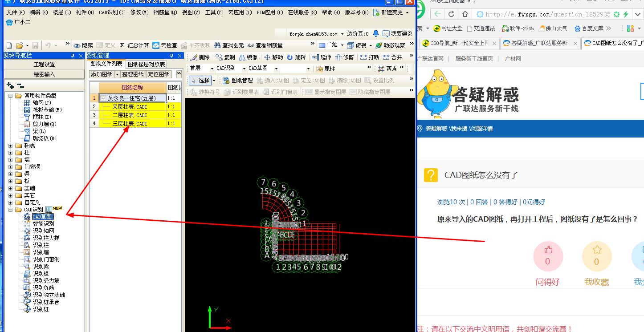644x332 pixels.
Task: Click 两点 two-point axis tool
Action: [x=387, y=69]
